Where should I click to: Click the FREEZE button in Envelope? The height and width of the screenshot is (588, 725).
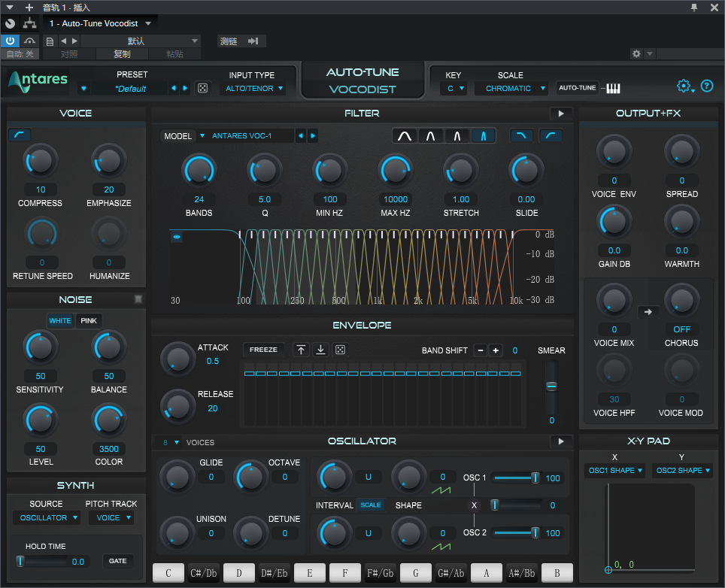pos(263,350)
